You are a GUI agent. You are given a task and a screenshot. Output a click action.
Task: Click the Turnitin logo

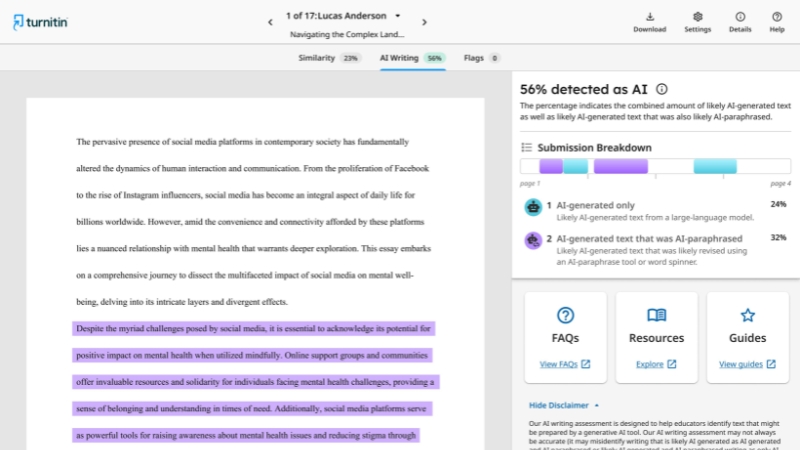click(40, 22)
